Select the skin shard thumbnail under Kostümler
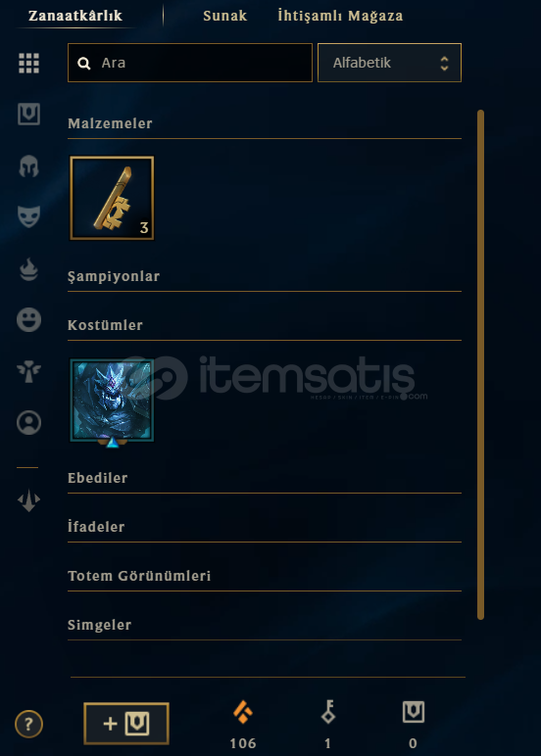541x756 pixels. pos(112,401)
